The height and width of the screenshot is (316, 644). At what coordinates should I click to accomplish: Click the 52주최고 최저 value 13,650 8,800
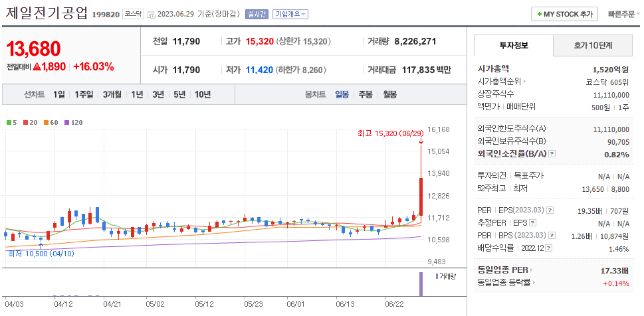605,189
